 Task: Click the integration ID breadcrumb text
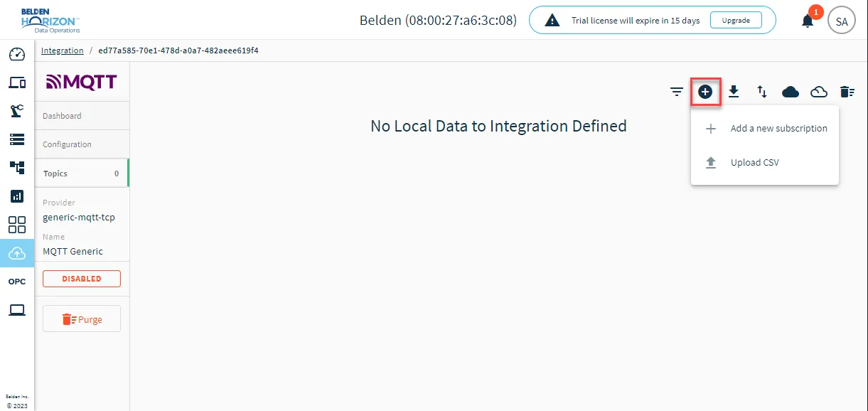(178, 50)
